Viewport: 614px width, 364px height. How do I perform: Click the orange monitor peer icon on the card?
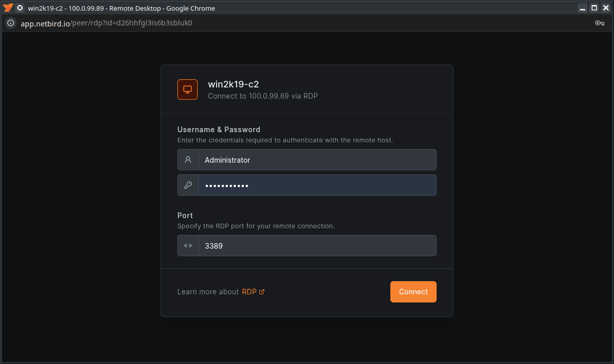(187, 89)
